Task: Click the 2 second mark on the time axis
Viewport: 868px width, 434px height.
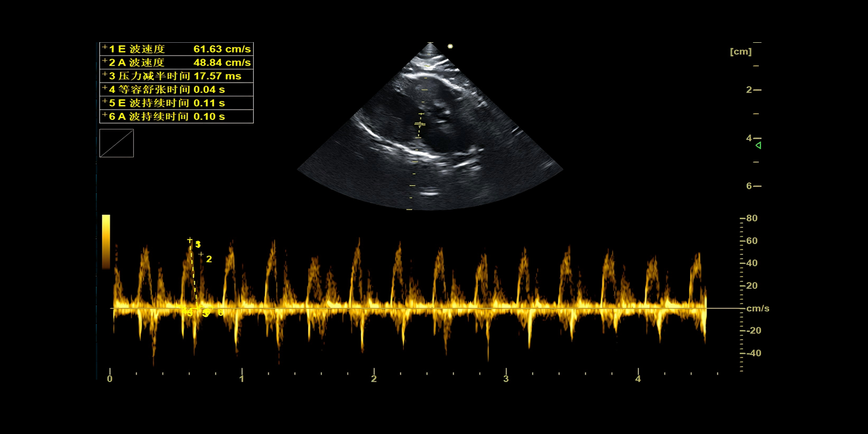Action: [x=374, y=379]
